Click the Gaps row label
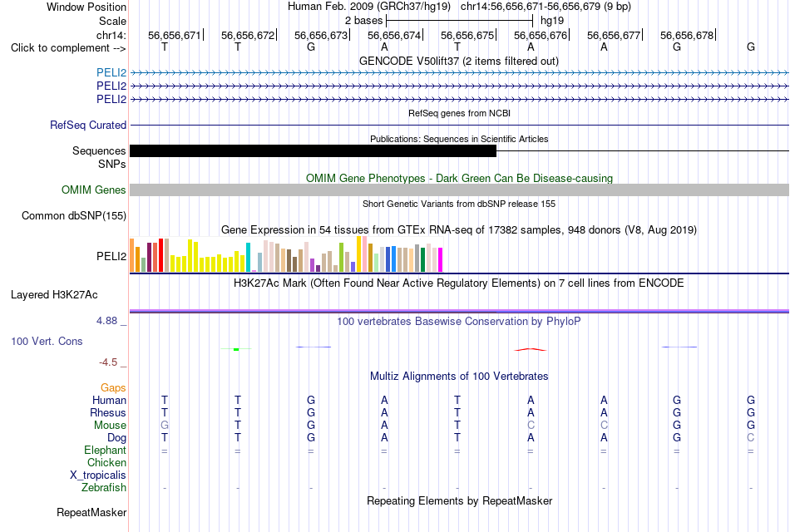Screen dimensions: 790x532 tap(113, 388)
